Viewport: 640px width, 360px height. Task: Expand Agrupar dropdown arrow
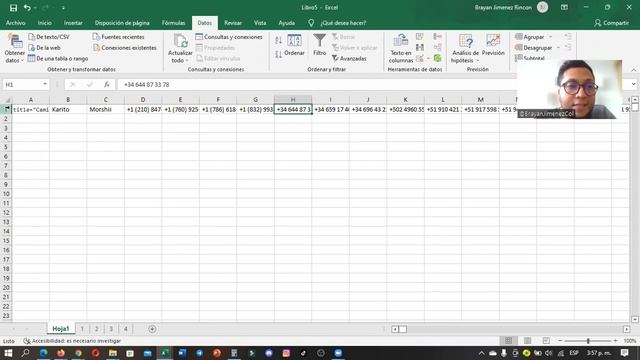coord(550,37)
